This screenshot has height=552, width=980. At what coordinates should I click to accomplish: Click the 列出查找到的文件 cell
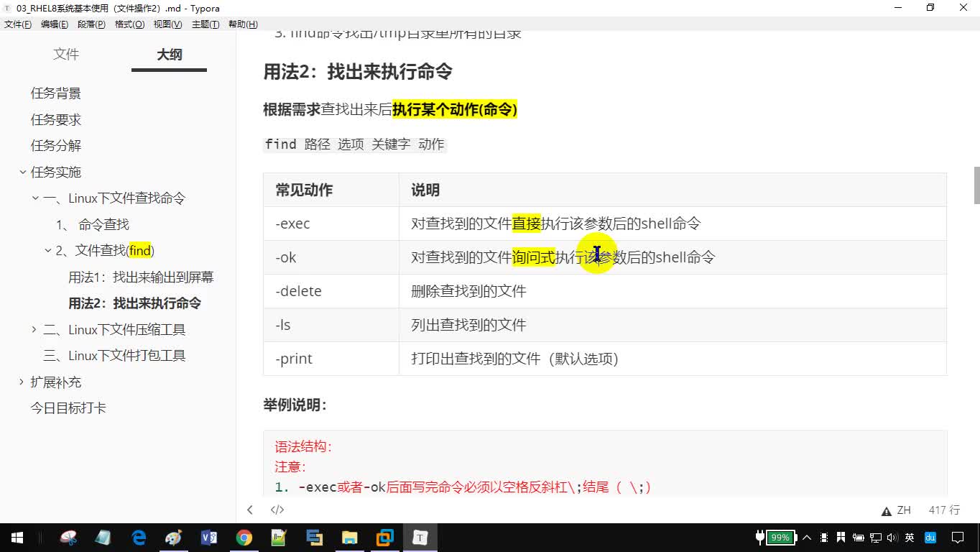[x=673, y=325]
